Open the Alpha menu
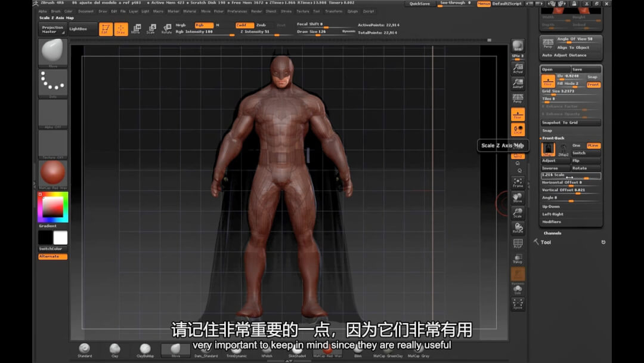 pos(43,11)
